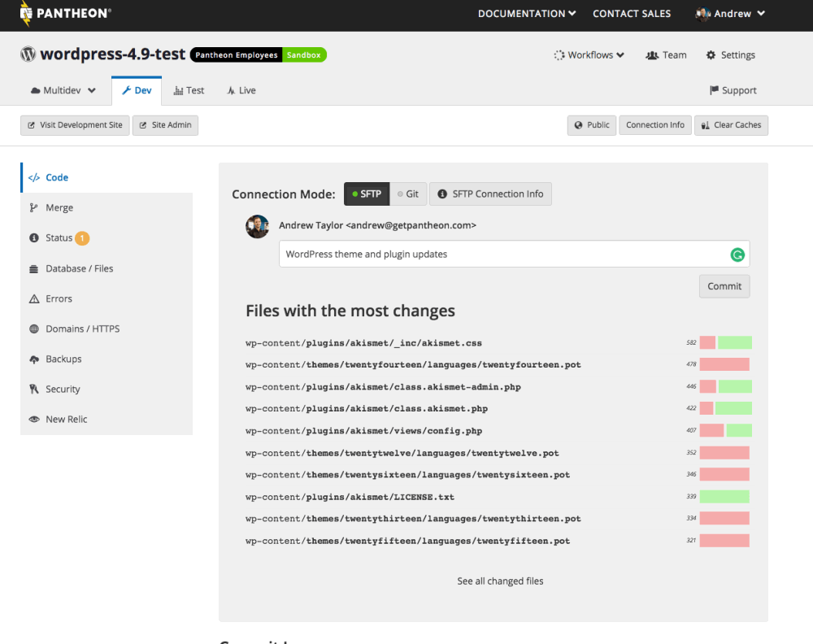Click Contact Sales in the top bar
Screen dimensions: 813x644
point(632,14)
